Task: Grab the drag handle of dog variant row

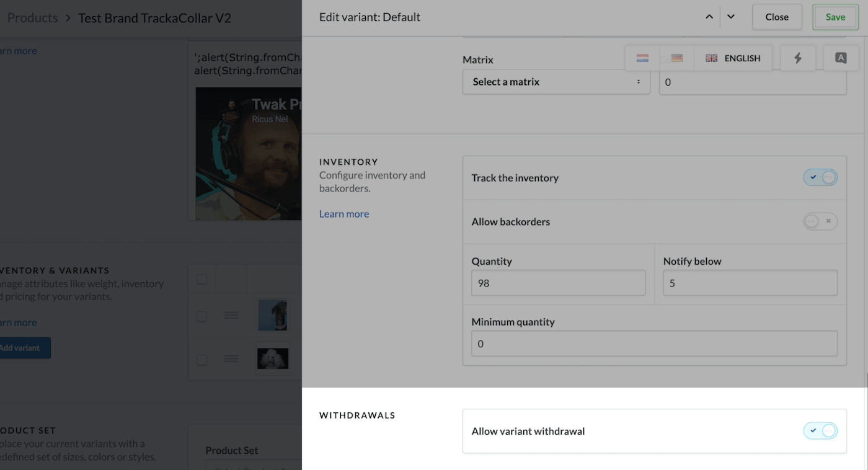Action: 231,316
